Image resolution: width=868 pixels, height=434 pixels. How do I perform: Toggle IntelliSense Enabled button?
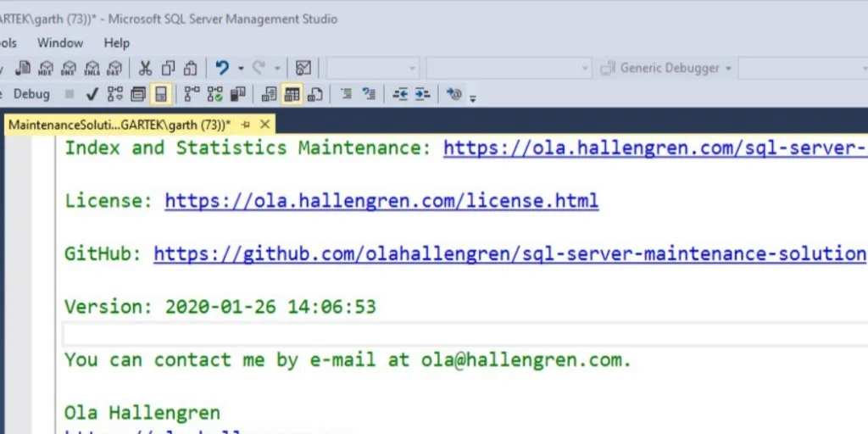tap(160, 94)
